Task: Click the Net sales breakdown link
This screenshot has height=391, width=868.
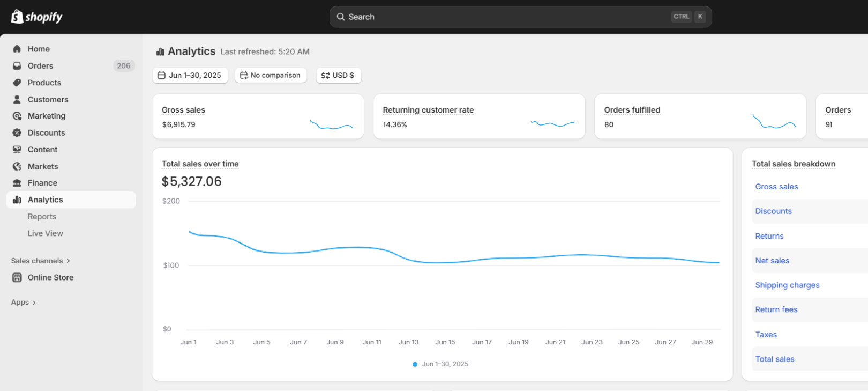Action: (772, 261)
